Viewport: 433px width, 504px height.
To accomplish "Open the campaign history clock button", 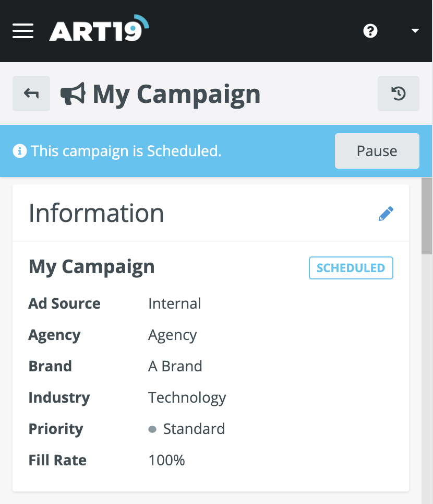I will point(399,93).
